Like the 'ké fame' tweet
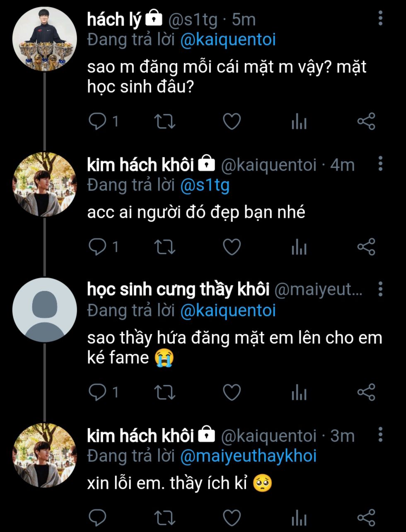Viewport: 406px width, 532px height. (232, 392)
